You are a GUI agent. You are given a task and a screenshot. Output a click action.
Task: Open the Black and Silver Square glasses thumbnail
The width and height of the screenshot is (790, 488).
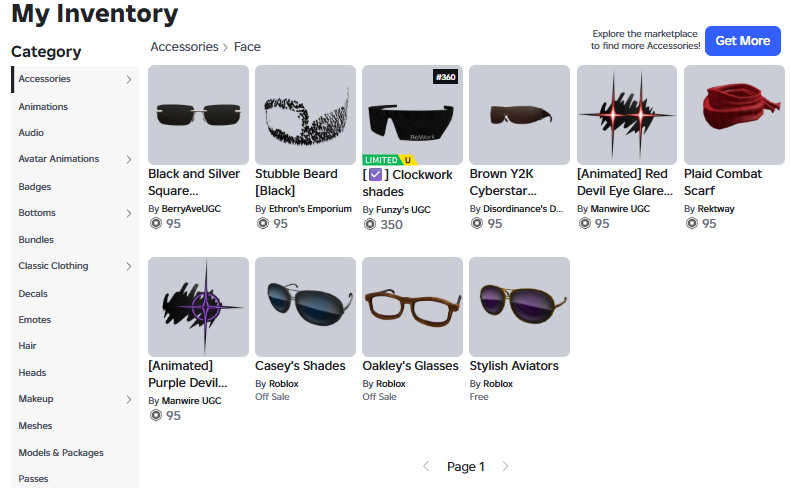point(198,115)
